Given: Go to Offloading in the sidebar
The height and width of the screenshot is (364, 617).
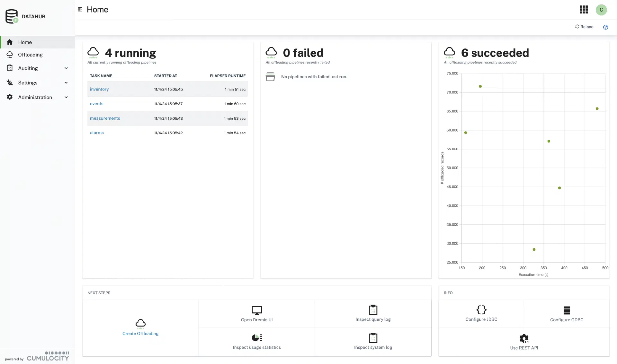Looking at the screenshot, I should tap(30, 55).
